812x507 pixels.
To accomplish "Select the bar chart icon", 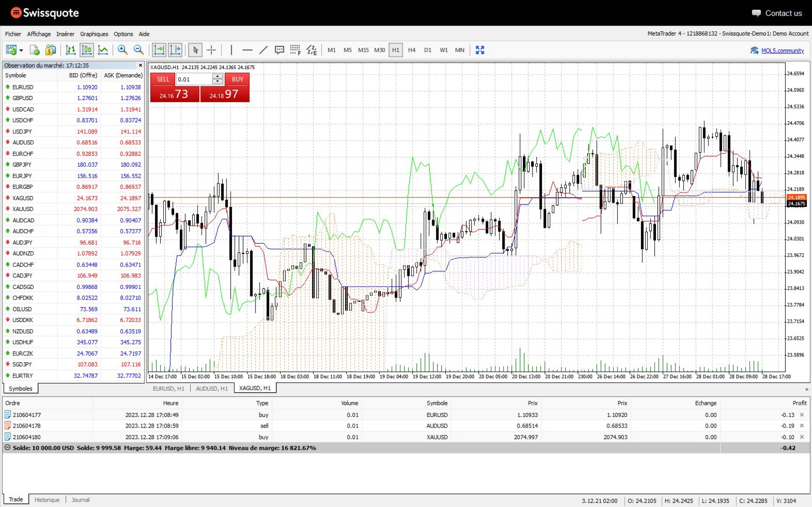I will [x=70, y=50].
